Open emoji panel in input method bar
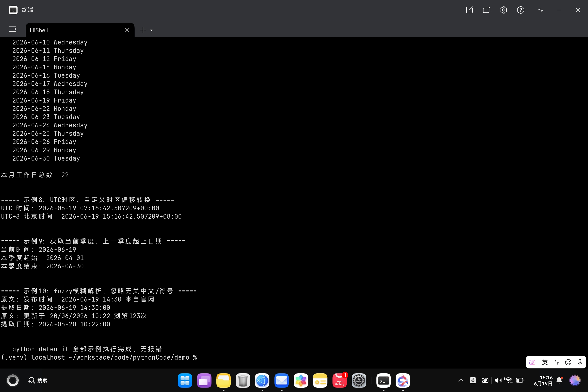This screenshot has height=392, width=588. click(x=568, y=362)
